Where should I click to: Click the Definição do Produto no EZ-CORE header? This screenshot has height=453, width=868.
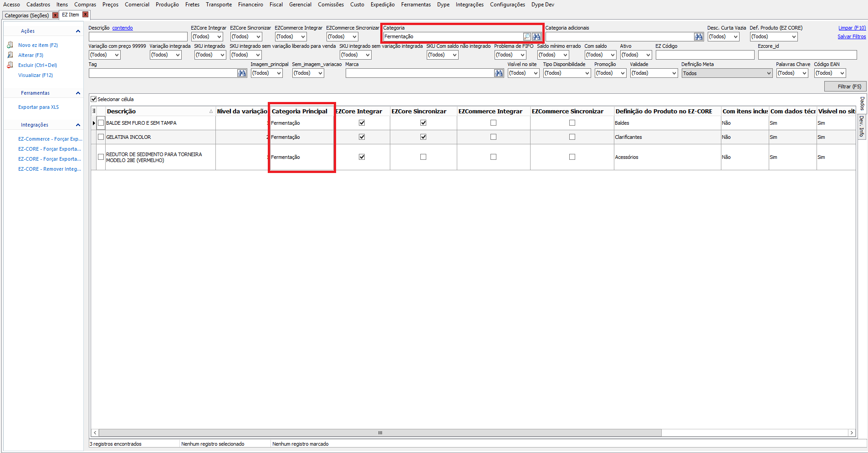[x=667, y=111]
